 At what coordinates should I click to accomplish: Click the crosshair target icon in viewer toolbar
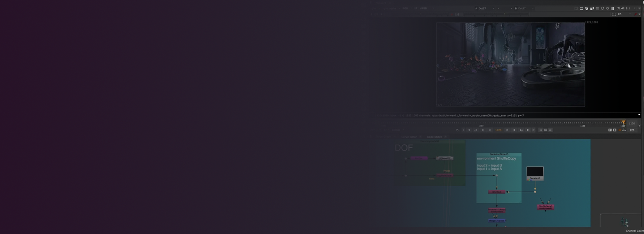607,8
